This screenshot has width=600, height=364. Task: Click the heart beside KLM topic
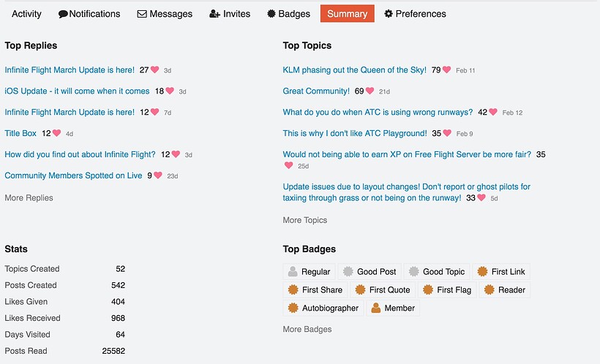(446, 70)
